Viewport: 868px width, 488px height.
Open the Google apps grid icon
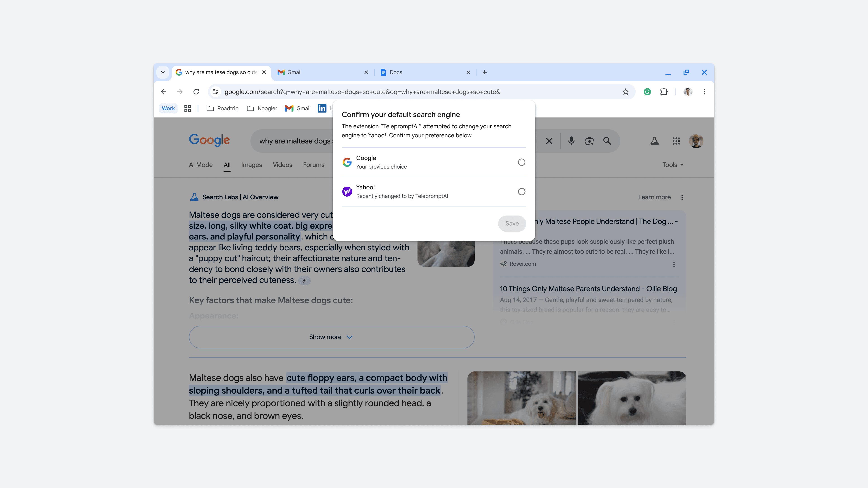[676, 141]
